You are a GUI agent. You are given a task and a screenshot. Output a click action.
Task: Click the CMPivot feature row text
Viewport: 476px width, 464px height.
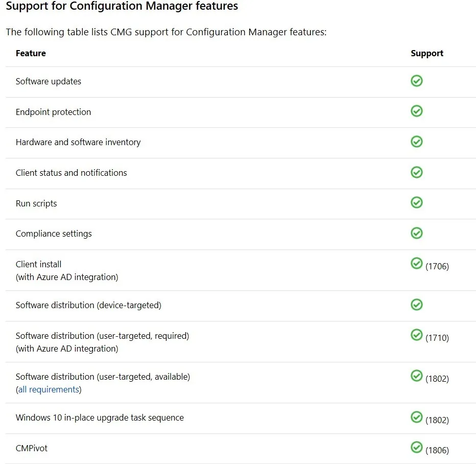click(x=32, y=448)
